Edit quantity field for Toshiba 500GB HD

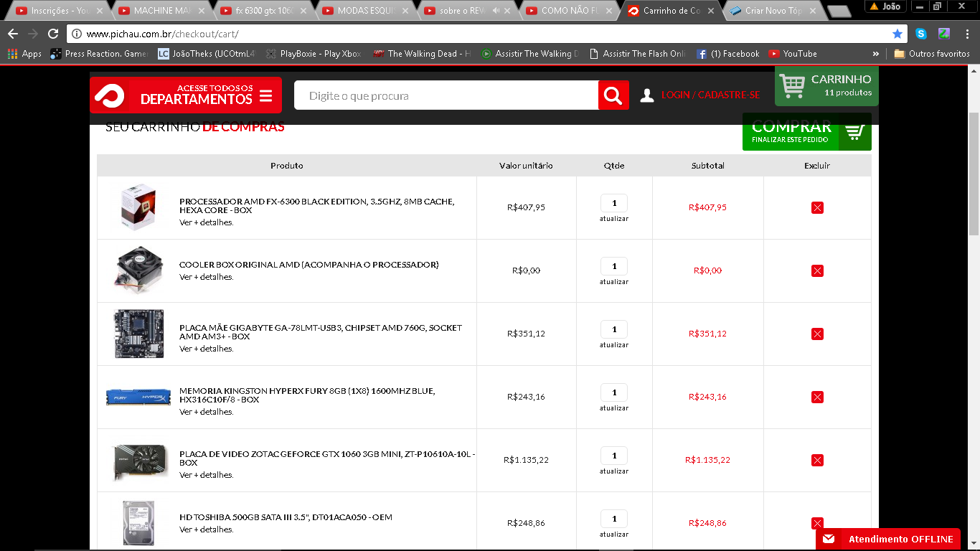tap(614, 519)
